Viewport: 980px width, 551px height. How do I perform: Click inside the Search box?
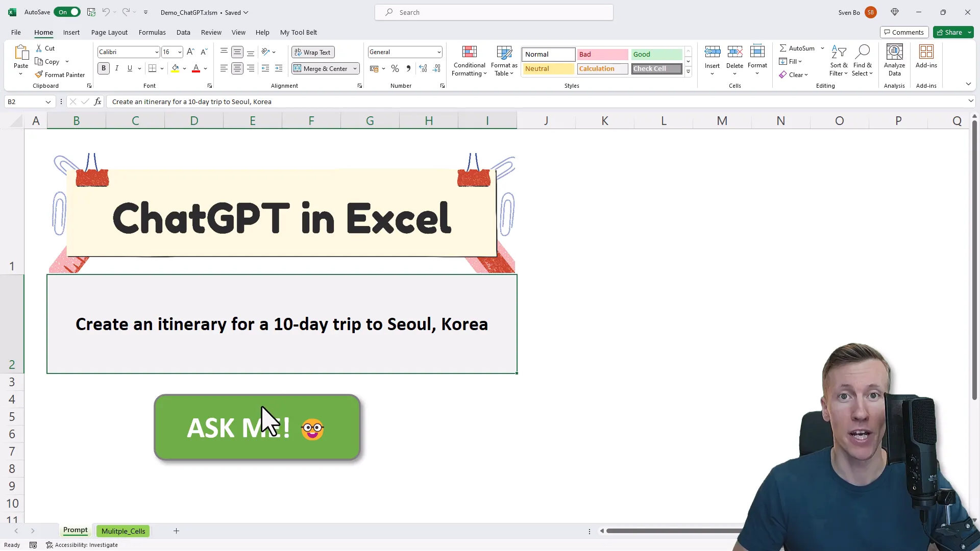pos(493,12)
